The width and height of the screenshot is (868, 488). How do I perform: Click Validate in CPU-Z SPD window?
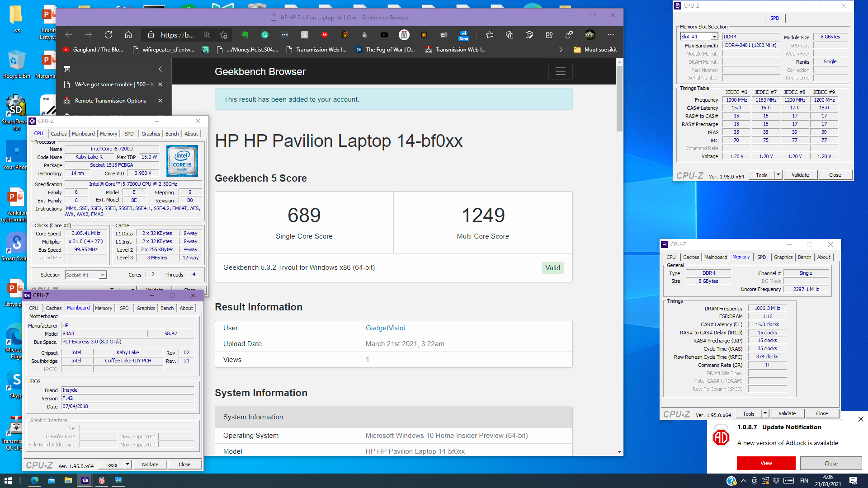(x=800, y=175)
